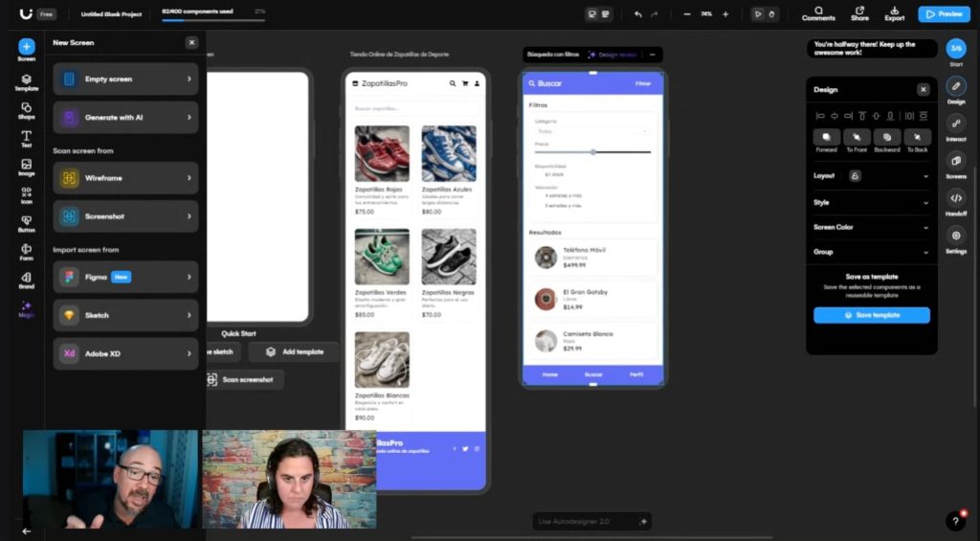Align left using first alignment icon
This screenshot has height=541, width=980.
[x=820, y=116]
